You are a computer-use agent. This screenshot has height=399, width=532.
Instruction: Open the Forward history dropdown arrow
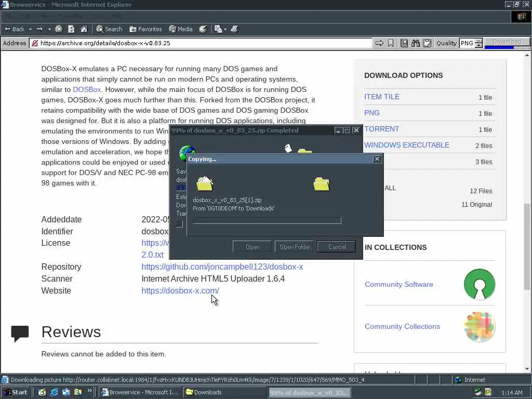pos(49,29)
